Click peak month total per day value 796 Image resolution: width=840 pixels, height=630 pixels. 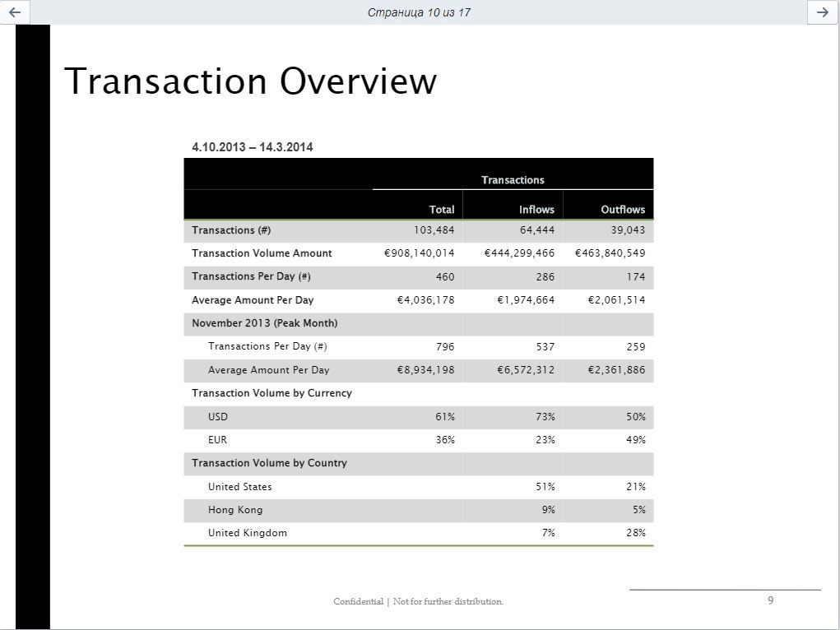(444, 346)
